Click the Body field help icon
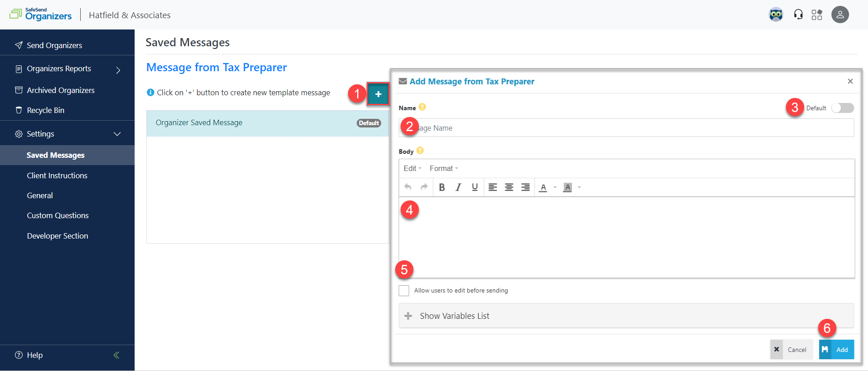Image resolution: width=868 pixels, height=371 pixels. point(420,151)
